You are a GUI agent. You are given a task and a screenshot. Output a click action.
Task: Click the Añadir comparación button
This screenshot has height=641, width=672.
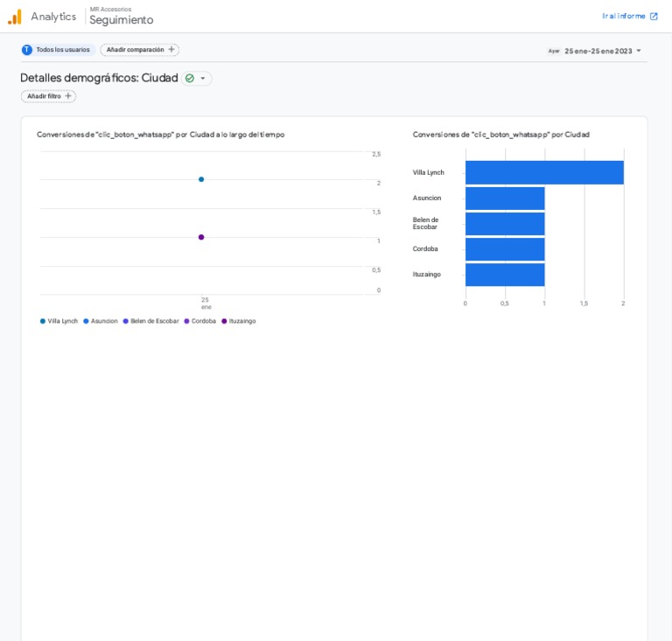136,50
